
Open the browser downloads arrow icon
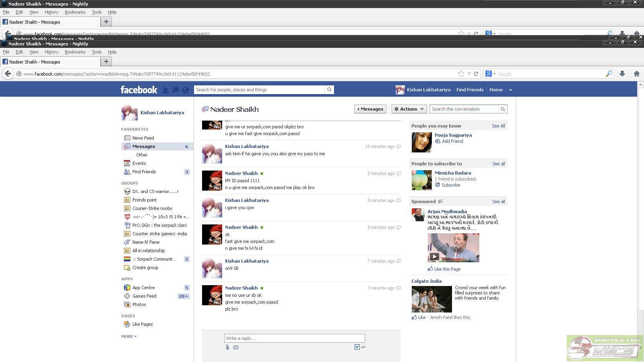(622, 74)
